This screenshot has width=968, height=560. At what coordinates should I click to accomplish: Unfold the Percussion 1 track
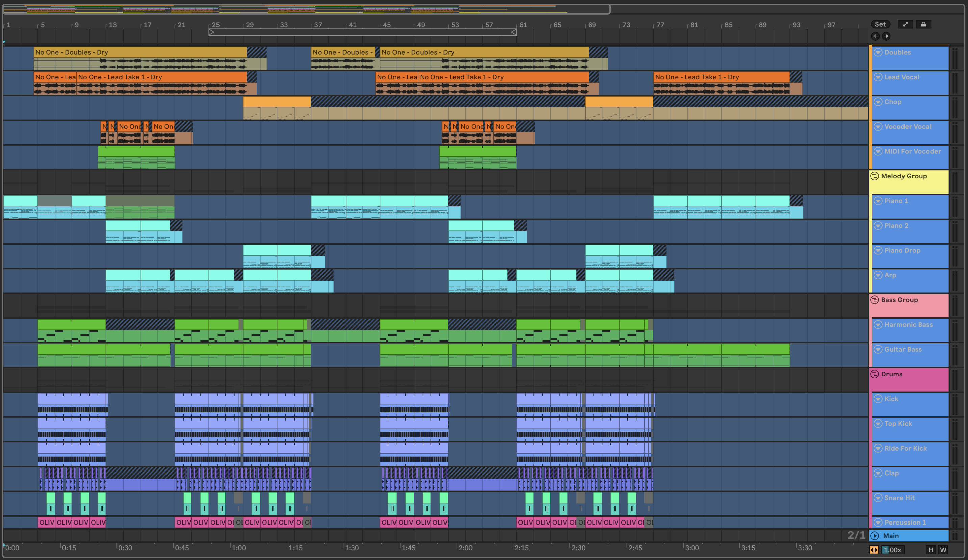(878, 523)
